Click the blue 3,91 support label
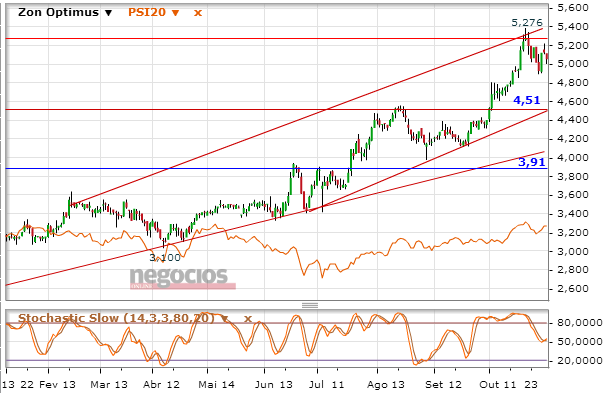Viewport: 610px width, 397px height. coord(531,162)
